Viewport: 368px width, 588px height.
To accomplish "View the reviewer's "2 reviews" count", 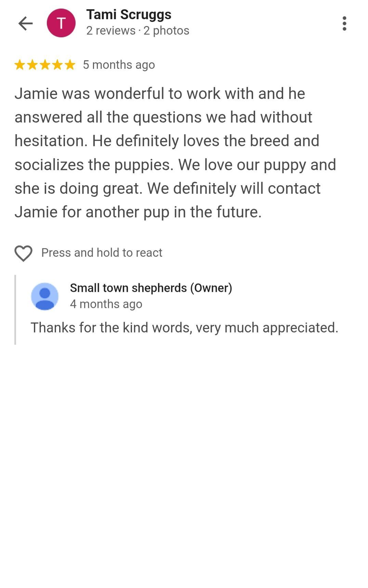I will 111,31.
